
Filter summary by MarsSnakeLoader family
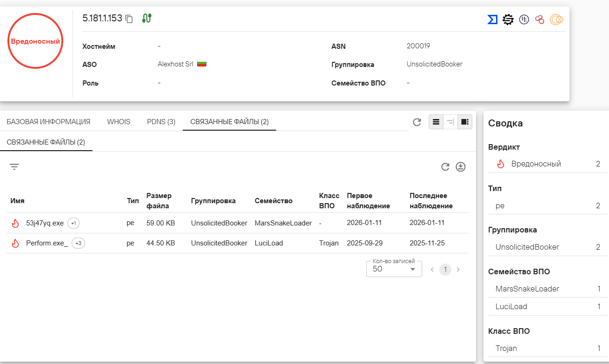point(527,289)
